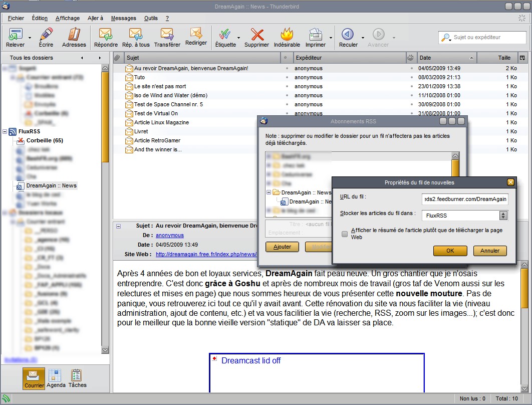Open the Relever dropdown arrow

coord(30,38)
